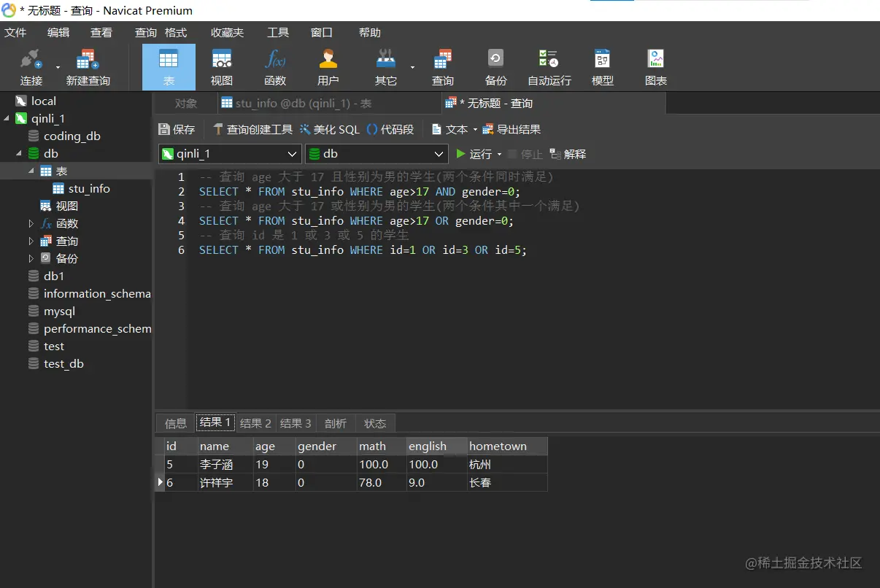Open the 帮助 help menu
Image resolution: width=880 pixels, height=588 pixels.
(370, 32)
